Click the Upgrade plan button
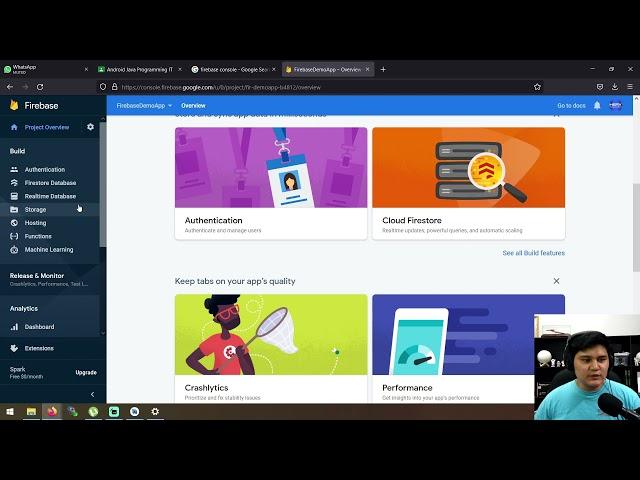 point(86,373)
